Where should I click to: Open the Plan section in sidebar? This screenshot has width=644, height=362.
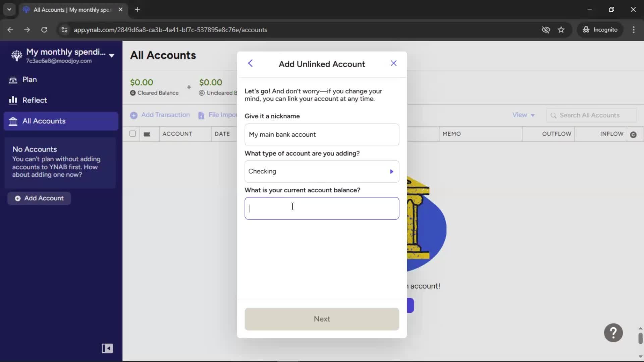click(x=61, y=79)
